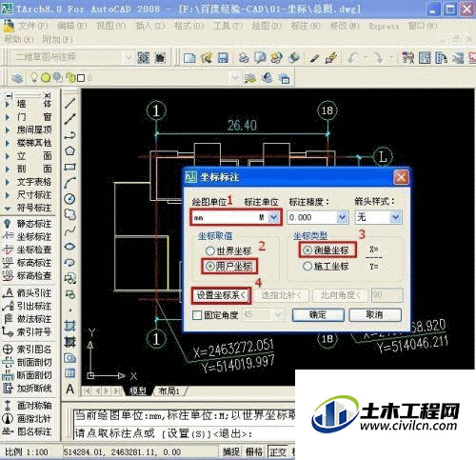Viewport: 476px width, 460px height.
Task: Select the 世界坐标 radio button
Action: click(209, 250)
